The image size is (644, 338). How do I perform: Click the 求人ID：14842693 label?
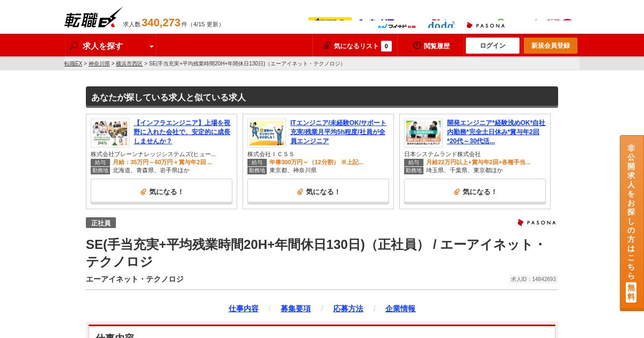coord(533,280)
